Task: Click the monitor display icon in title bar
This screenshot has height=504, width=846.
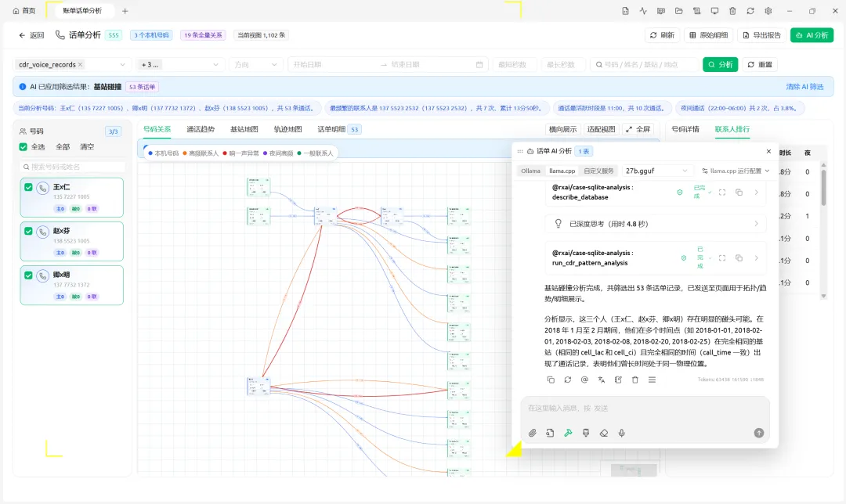Action: tap(714, 11)
